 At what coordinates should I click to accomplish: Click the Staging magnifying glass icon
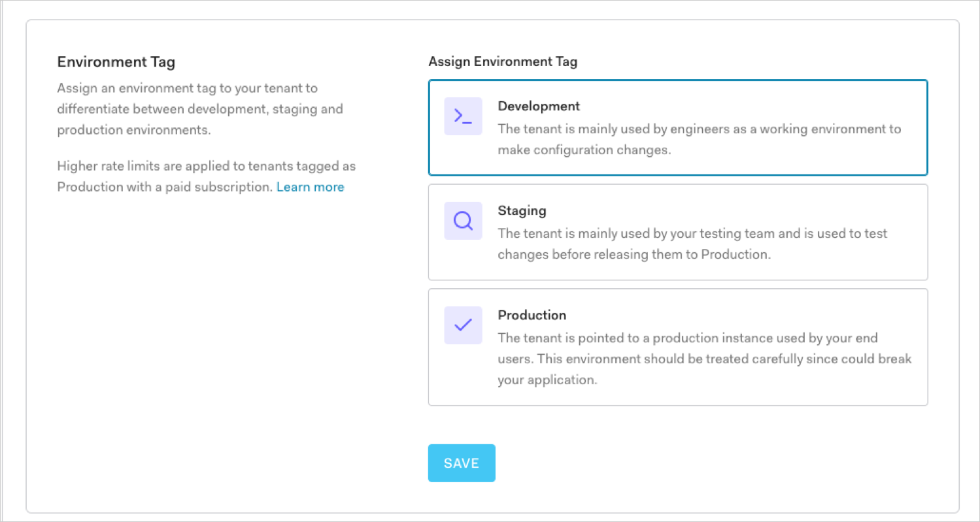[463, 221]
